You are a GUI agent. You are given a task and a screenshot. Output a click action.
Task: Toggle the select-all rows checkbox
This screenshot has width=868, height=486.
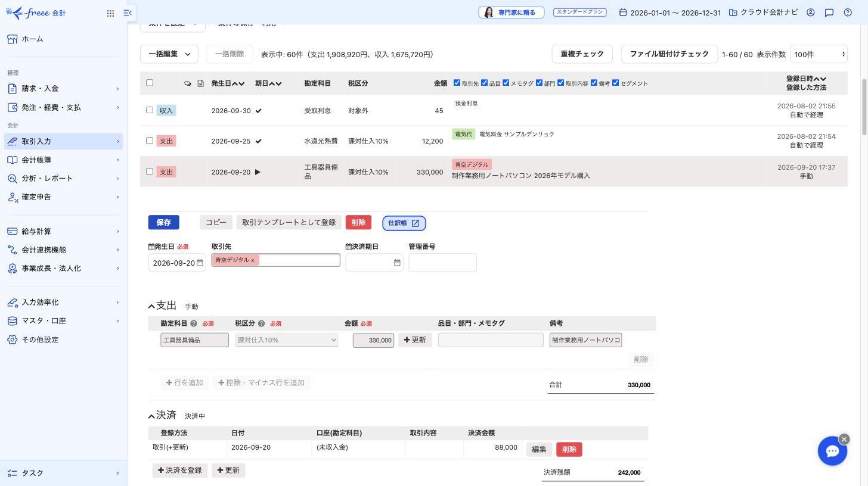tap(149, 83)
